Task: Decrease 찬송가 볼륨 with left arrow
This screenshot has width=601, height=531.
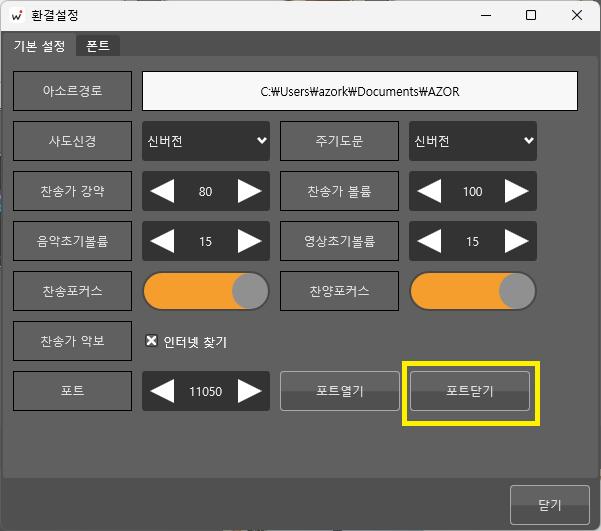Action: click(x=430, y=191)
